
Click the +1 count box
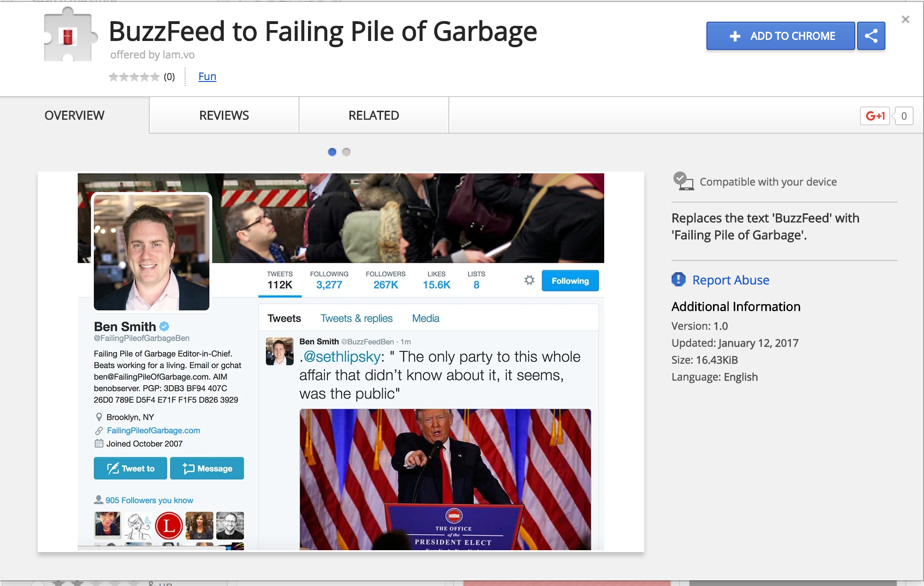[904, 116]
